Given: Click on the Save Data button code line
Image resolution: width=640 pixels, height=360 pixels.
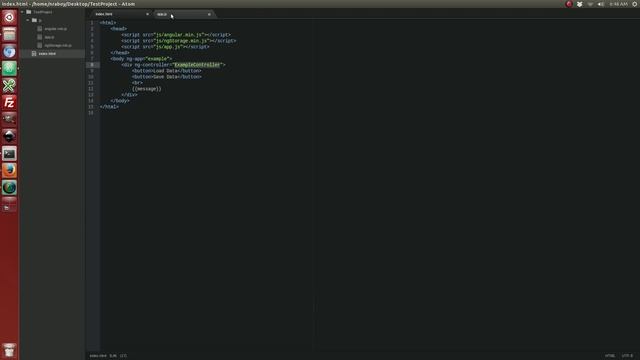Looking at the screenshot, I should click(x=167, y=77).
